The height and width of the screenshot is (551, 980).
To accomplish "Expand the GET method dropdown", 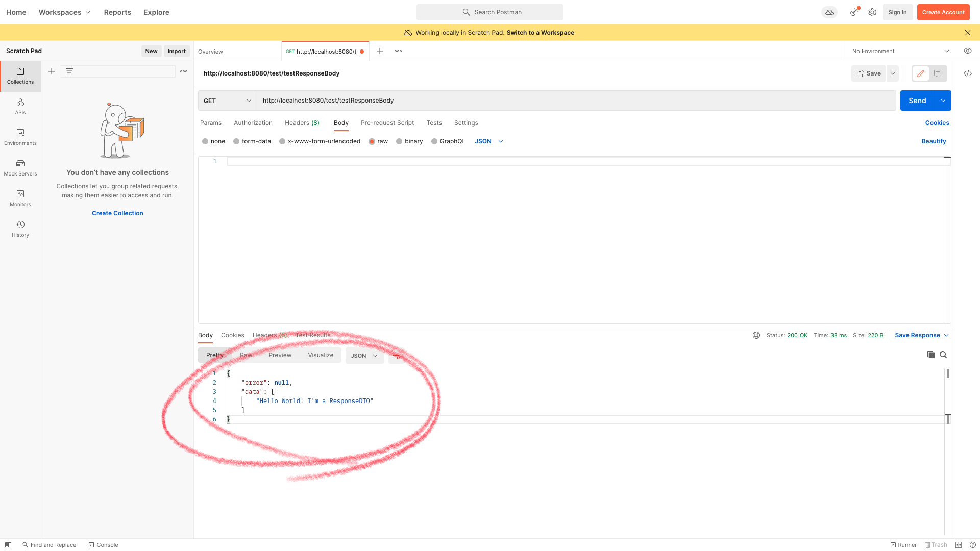I will pyautogui.click(x=228, y=101).
